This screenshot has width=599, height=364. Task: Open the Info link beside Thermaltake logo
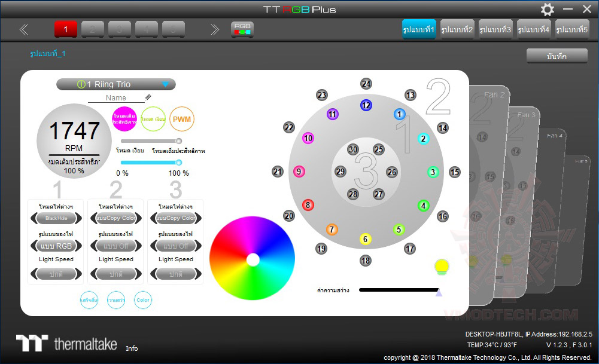(132, 348)
